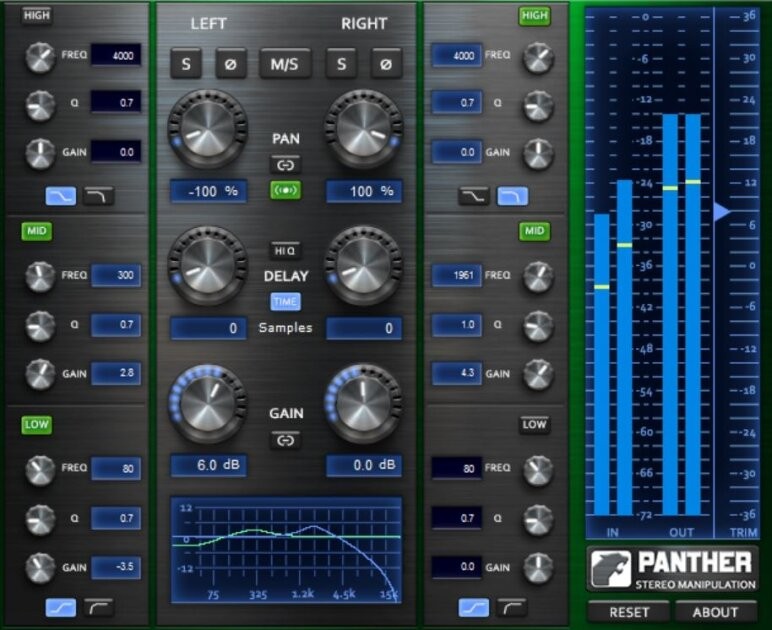The width and height of the screenshot is (772, 630).
Task: Select right LOW band shelf filter shape
Action: 474,608
